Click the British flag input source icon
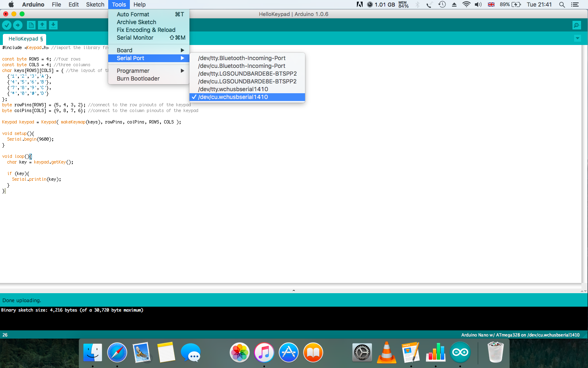Viewport: 588px width, 368px height. 491,4
